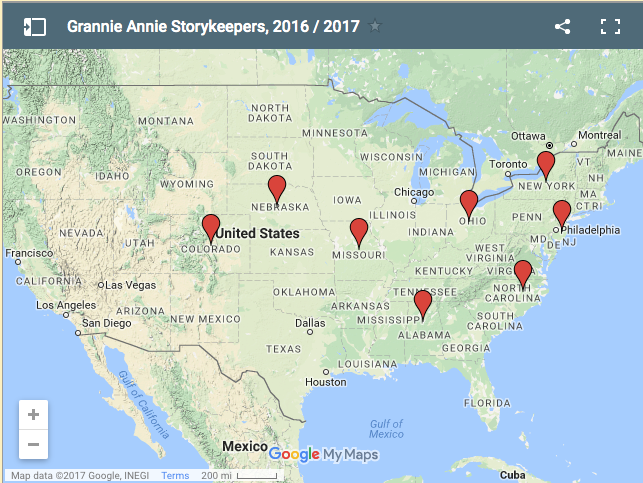The image size is (643, 483).
Task: Click the 'GEORGIA' state label
Action: point(466,348)
